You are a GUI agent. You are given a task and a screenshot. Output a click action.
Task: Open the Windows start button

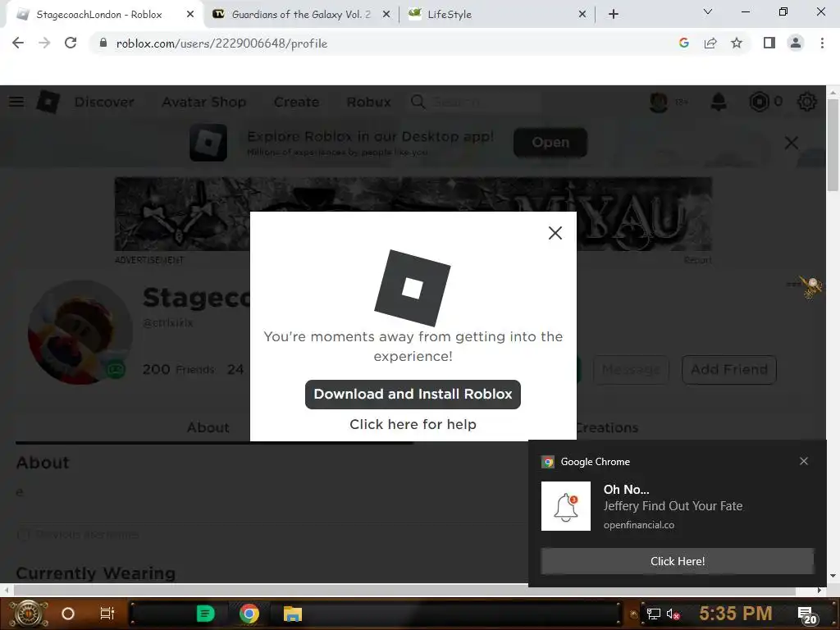tap(29, 614)
